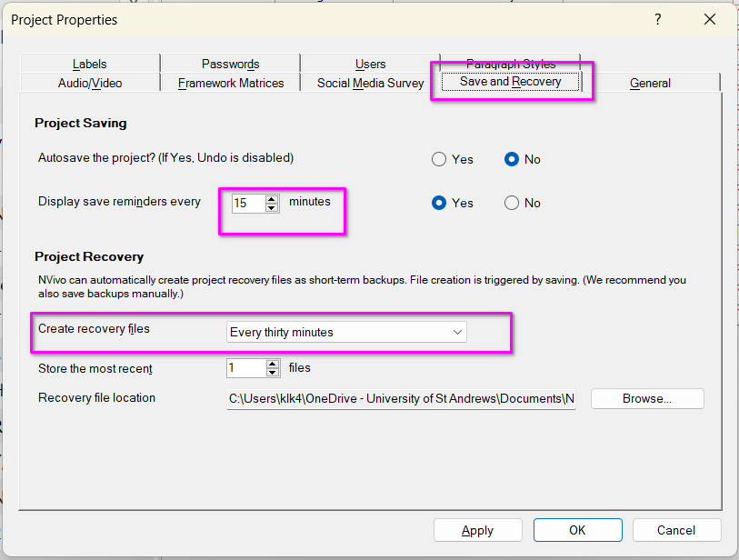Increase most recent files count stepper
Screen dimensions: 739x560
(272, 364)
